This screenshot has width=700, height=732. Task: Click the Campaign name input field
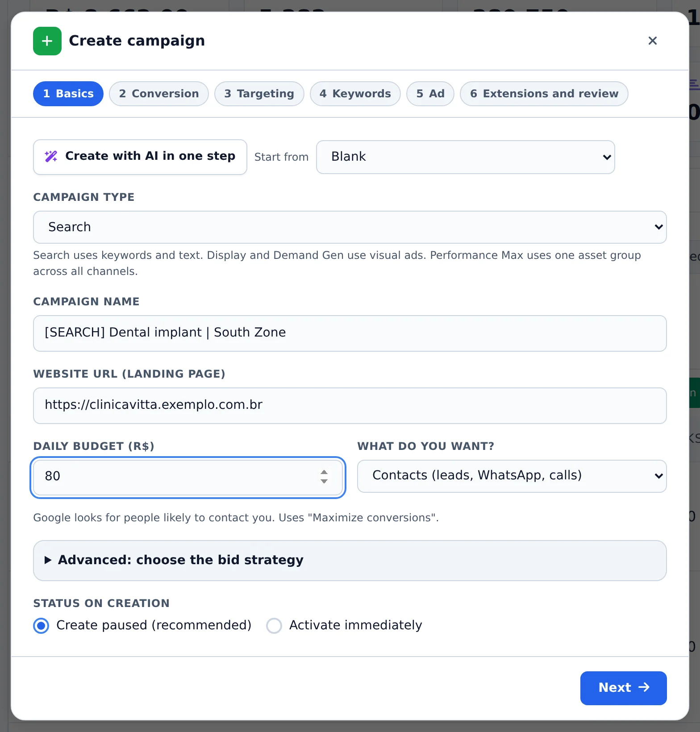click(x=350, y=333)
